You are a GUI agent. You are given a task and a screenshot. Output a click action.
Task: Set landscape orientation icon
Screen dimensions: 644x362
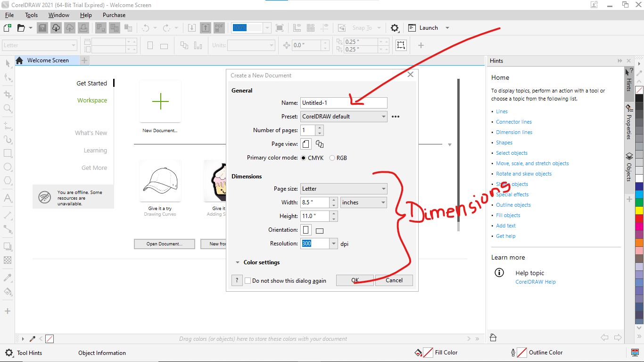320,231
